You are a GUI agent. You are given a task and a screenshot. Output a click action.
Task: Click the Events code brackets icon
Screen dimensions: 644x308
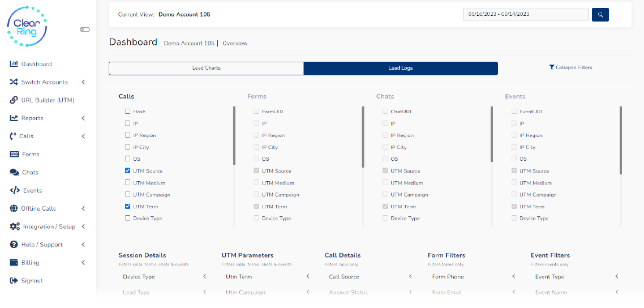click(x=15, y=191)
